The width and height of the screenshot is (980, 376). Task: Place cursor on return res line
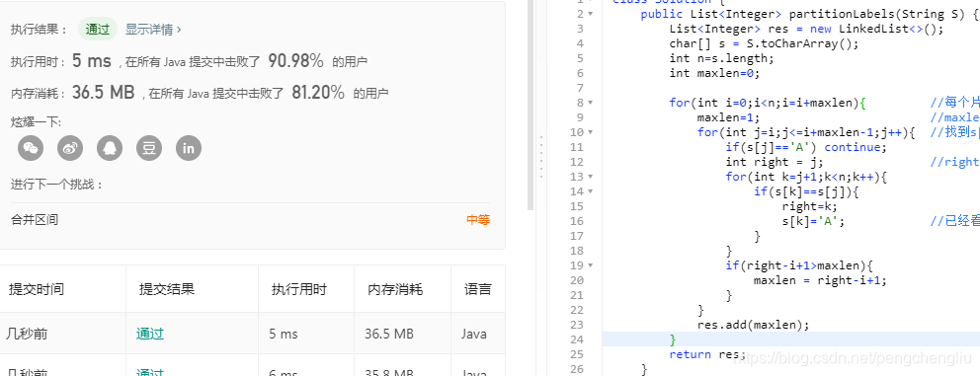point(707,354)
